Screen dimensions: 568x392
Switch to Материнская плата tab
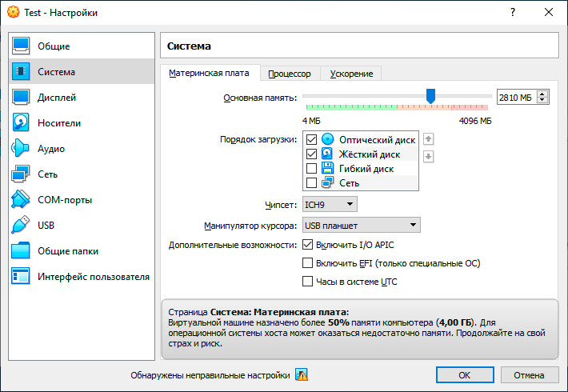click(209, 73)
